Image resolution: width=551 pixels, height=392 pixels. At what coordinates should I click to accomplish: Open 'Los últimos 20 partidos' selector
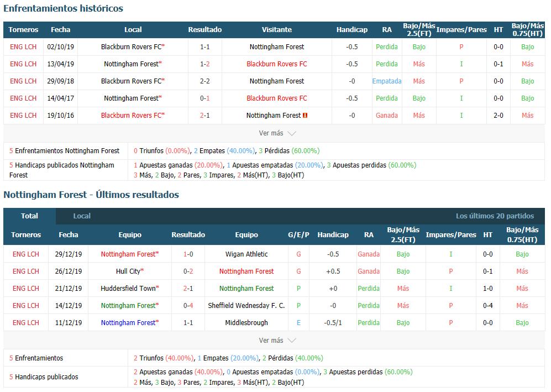pos(495,216)
